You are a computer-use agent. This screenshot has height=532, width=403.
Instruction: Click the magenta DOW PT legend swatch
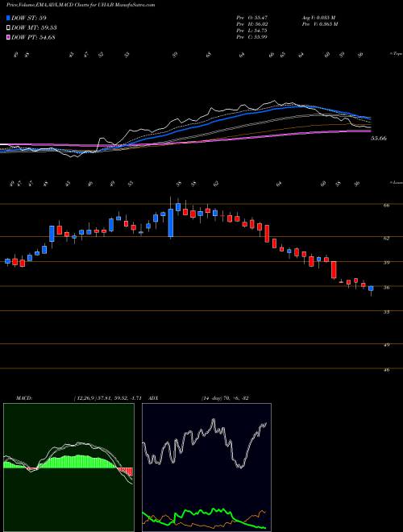[8, 37]
